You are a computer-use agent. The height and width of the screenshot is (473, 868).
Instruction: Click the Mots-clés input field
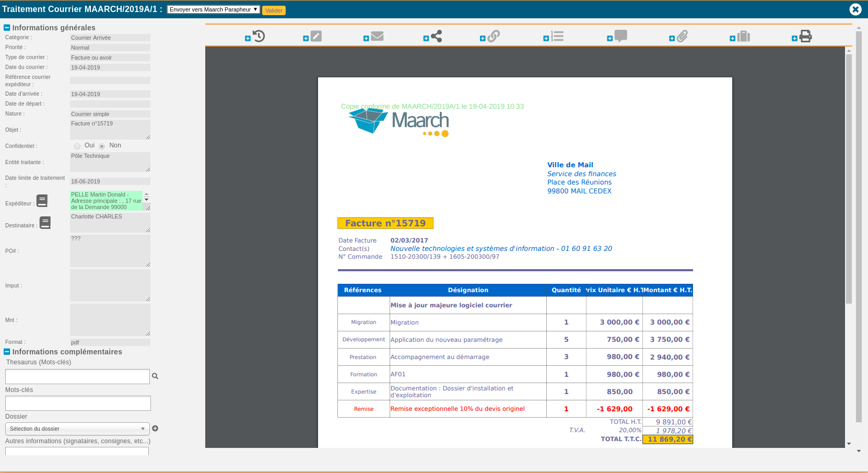click(78, 403)
